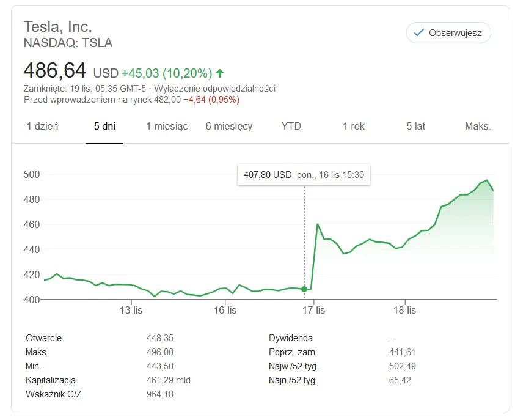Click the green up-arrow price change icon
This screenshot has width=515, height=420.
220,73
